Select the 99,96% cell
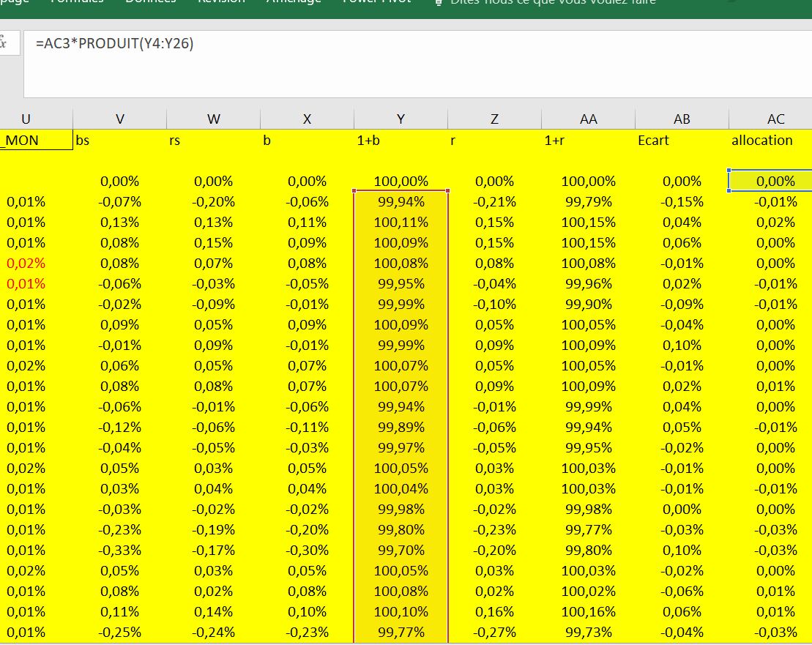This screenshot has width=812, height=645. tap(588, 283)
